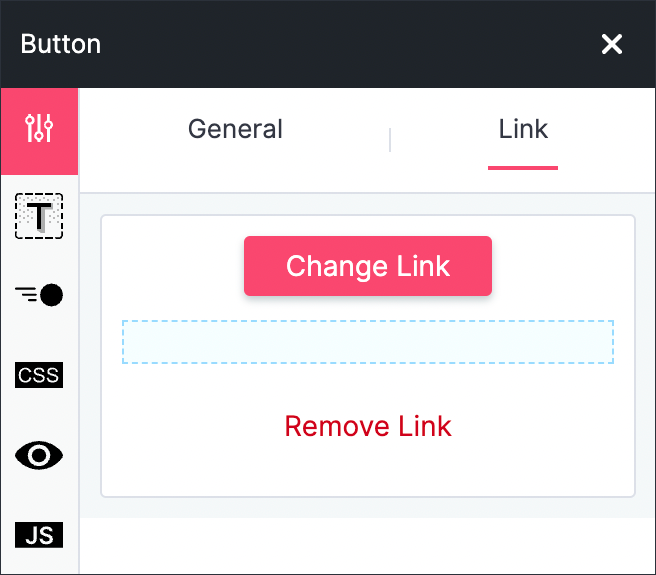Click the Button title in the header
The image size is (656, 575).
(61, 44)
